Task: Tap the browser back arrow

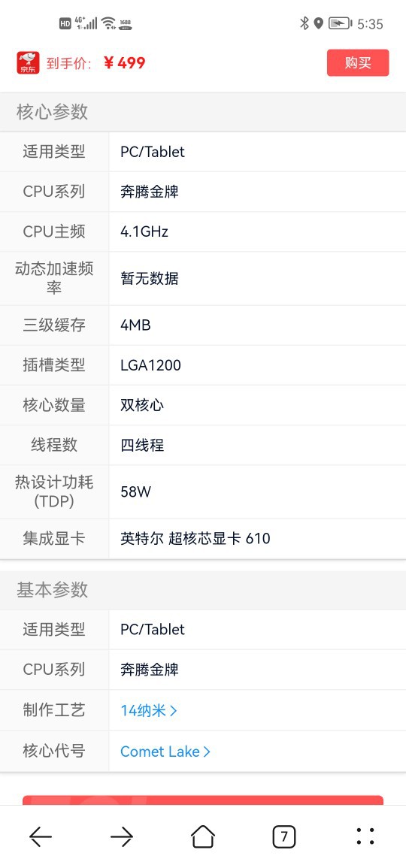Action: (41, 836)
